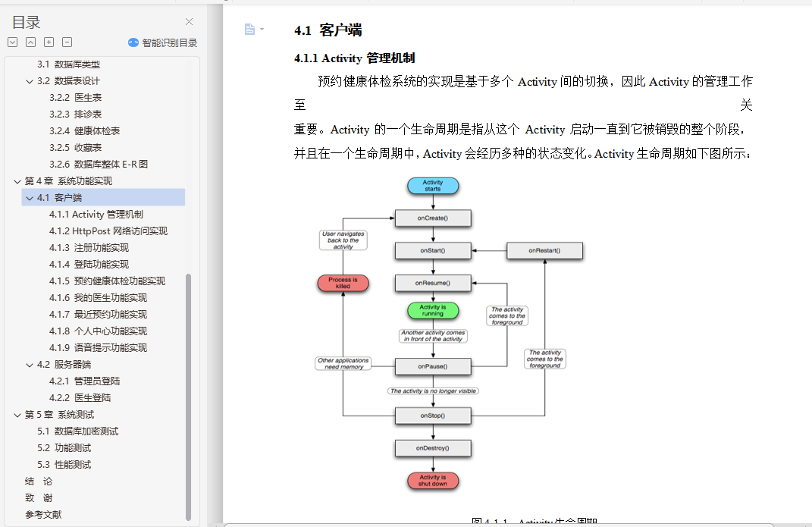Jump to 4.1.3 注册功能实现
This screenshot has width=812, height=527.
(x=89, y=247)
